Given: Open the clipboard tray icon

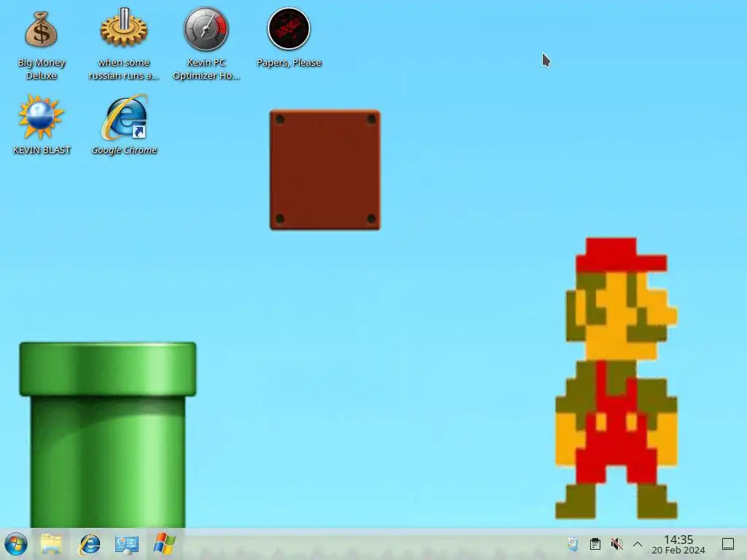Looking at the screenshot, I should (595, 544).
